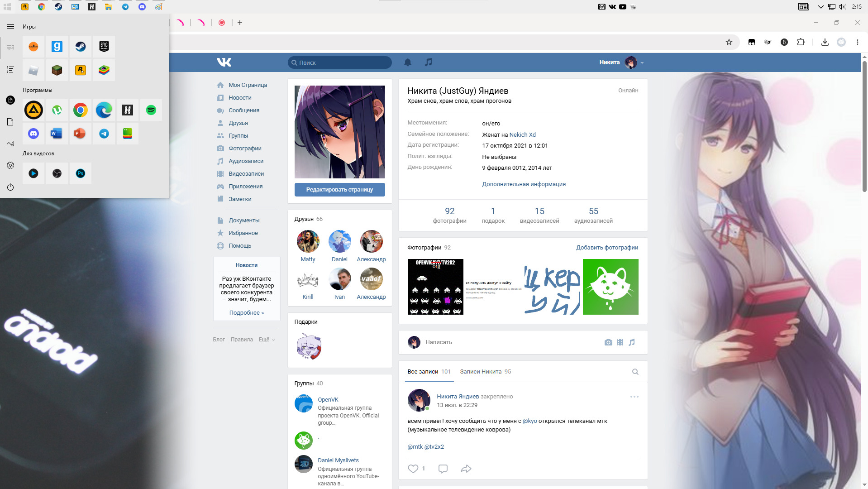Switch to the Все записи tab
868x489 pixels.
[429, 372]
